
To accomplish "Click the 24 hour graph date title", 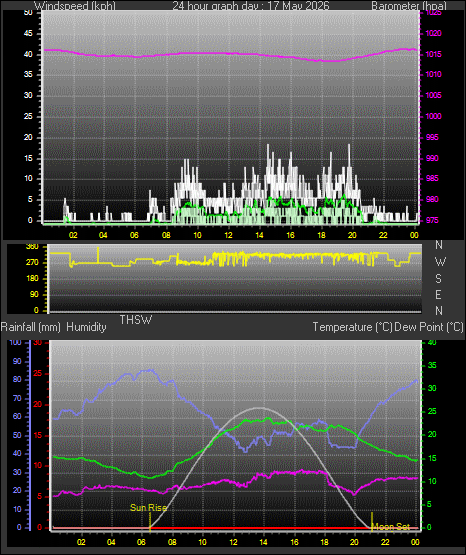I will [x=251, y=6].
